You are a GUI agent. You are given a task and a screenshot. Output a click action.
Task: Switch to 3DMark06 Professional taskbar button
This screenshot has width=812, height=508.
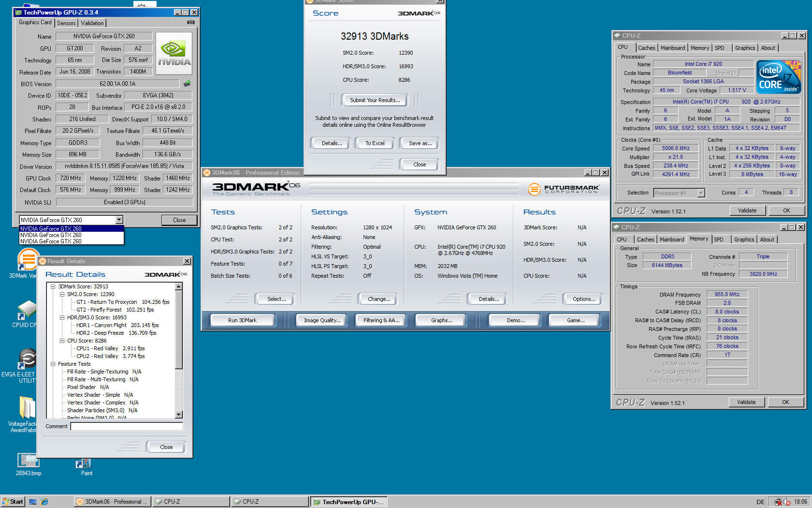point(113,502)
